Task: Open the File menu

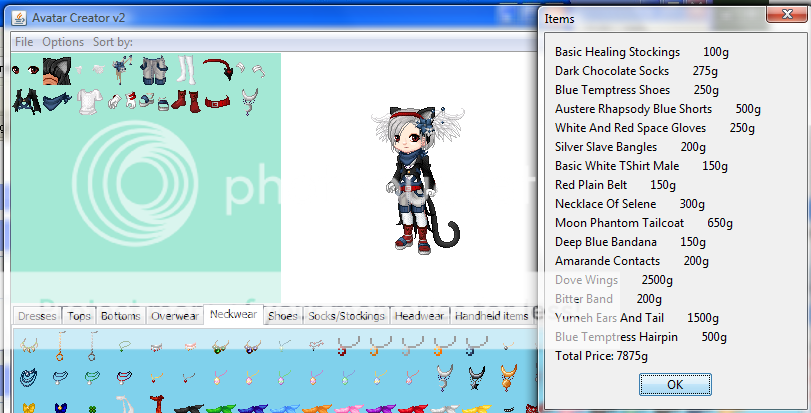Action: [x=24, y=42]
